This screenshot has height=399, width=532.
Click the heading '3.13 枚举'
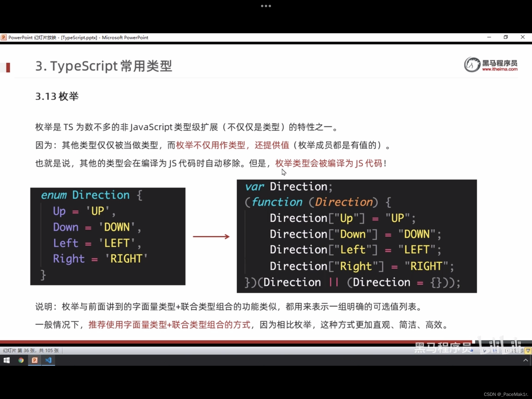[57, 96]
